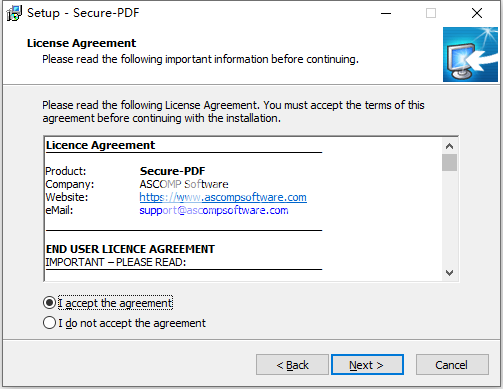Click the "END USER LICENCE AGREEMENT" heading

(130, 249)
